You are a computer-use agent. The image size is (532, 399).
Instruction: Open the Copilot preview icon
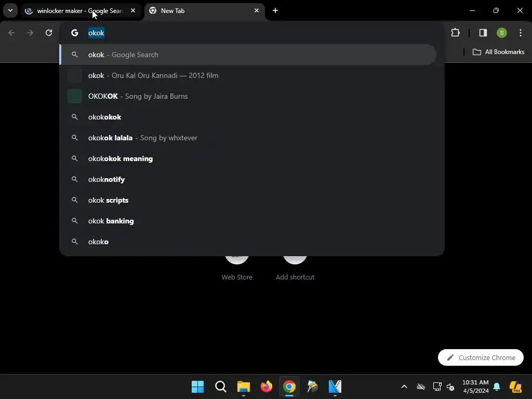pyautogui.click(x=515, y=387)
